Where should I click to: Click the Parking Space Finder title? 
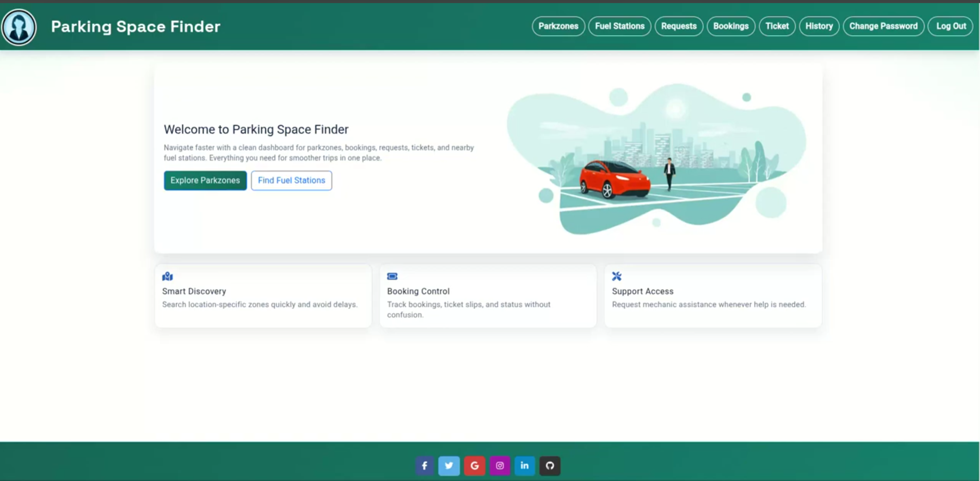(x=136, y=27)
